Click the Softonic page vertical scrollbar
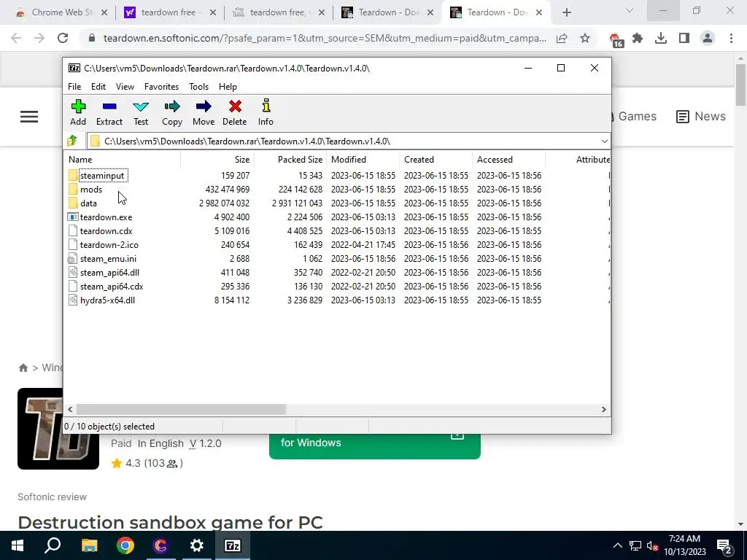The width and height of the screenshot is (747, 560). pyautogui.click(x=740, y=85)
